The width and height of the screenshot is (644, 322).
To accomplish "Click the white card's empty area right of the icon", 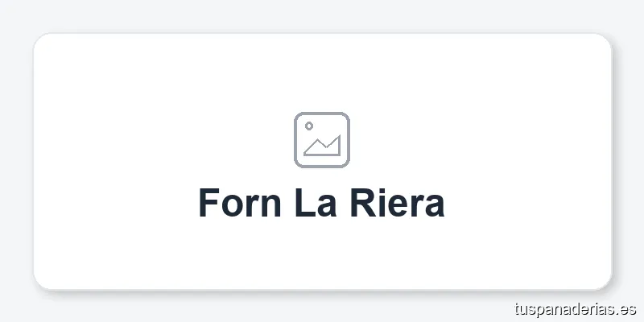I will tap(483, 141).
